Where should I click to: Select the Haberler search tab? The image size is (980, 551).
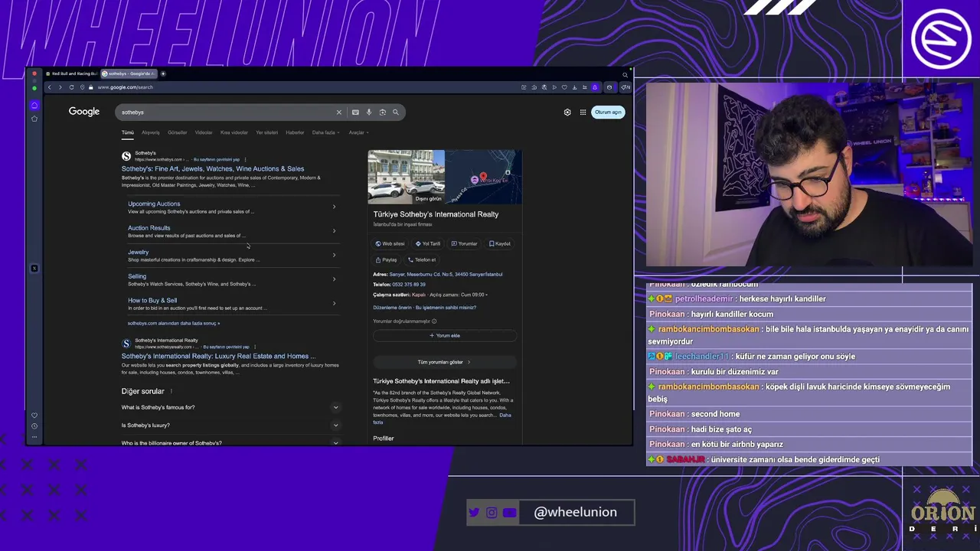click(x=295, y=132)
